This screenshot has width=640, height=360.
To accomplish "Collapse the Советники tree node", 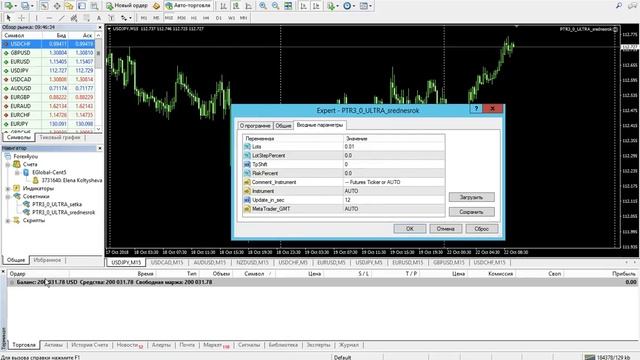I will point(8,197).
